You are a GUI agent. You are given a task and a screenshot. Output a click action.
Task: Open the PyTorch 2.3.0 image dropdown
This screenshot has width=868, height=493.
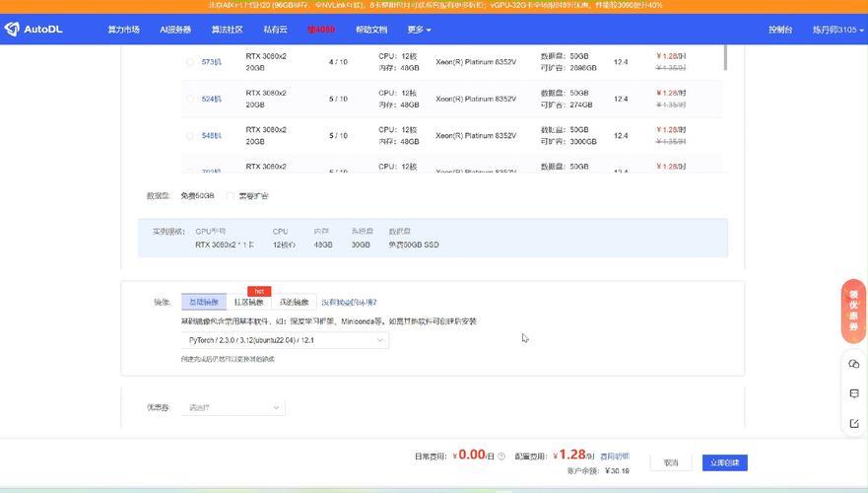tap(285, 340)
